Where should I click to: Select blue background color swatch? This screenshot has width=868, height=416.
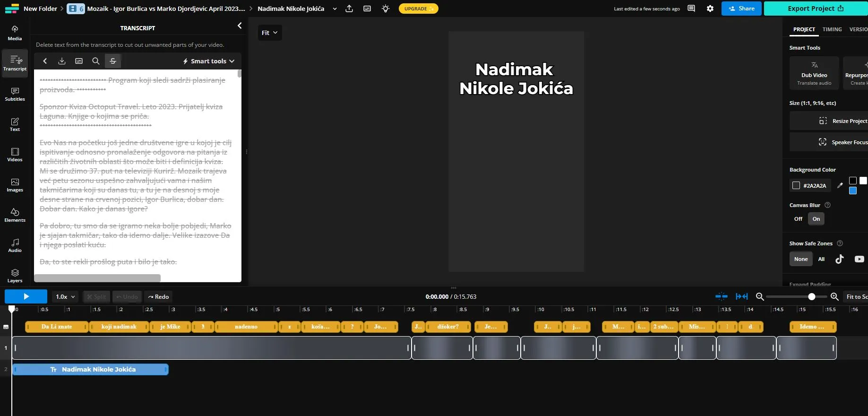point(853,191)
